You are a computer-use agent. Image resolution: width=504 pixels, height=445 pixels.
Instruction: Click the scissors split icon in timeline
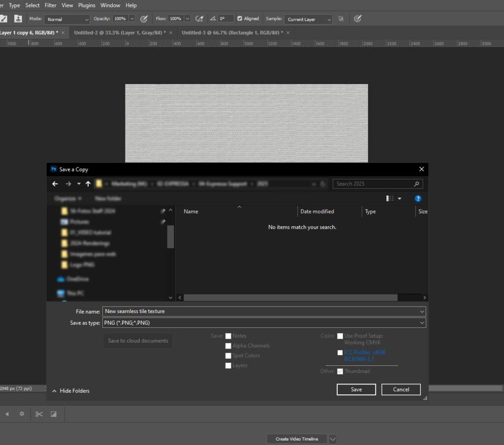39,414
